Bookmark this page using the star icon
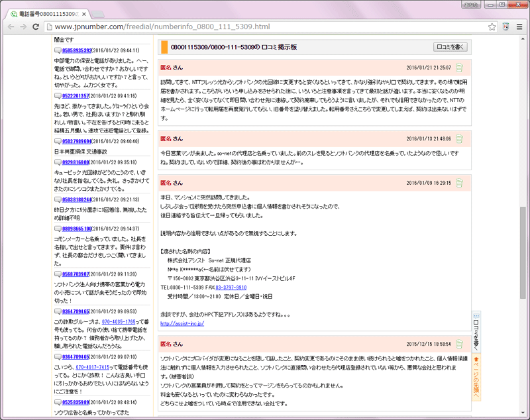The height and width of the screenshot is (420, 530). (x=493, y=28)
